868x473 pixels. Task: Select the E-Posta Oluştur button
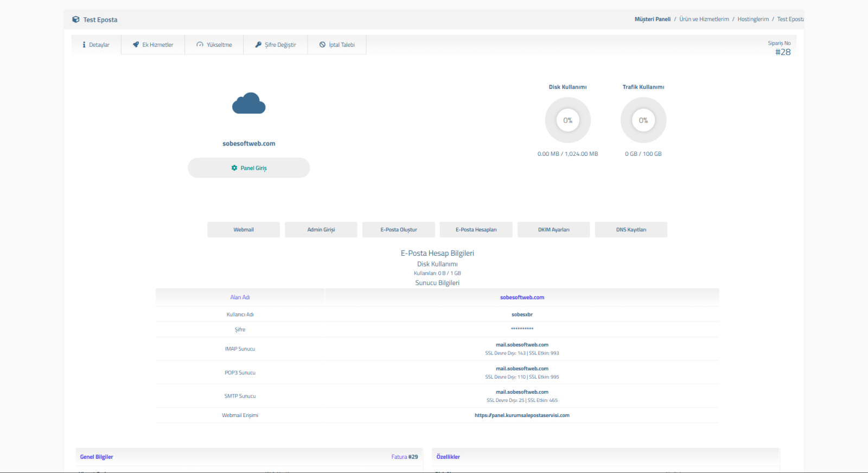(x=399, y=230)
